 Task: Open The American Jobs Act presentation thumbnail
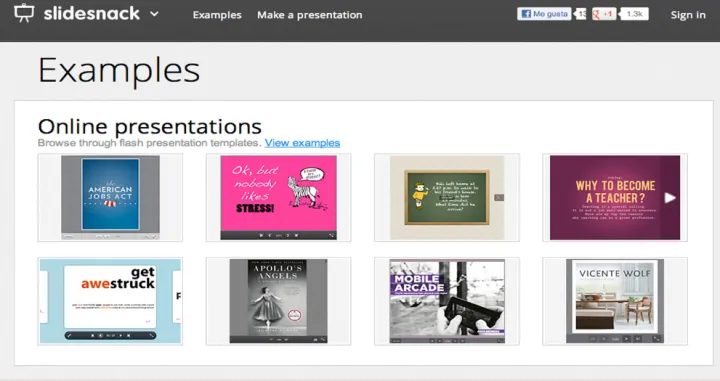tap(110, 197)
